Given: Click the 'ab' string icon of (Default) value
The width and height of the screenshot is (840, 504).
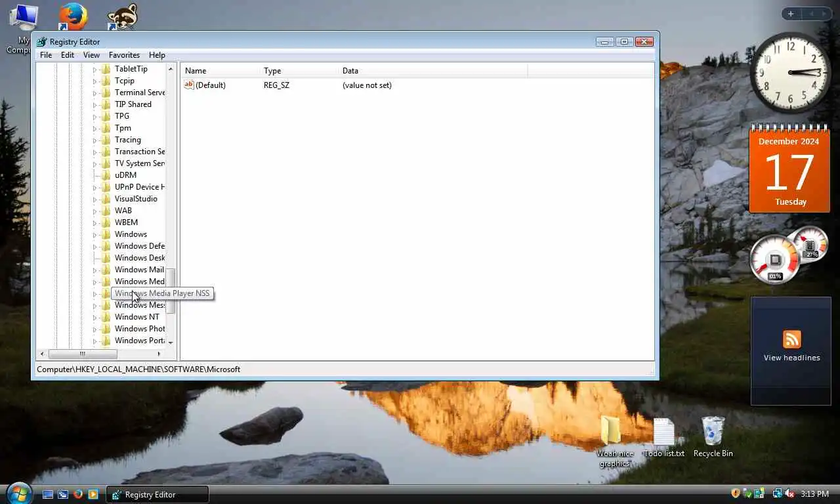Looking at the screenshot, I should pyautogui.click(x=189, y=85).
